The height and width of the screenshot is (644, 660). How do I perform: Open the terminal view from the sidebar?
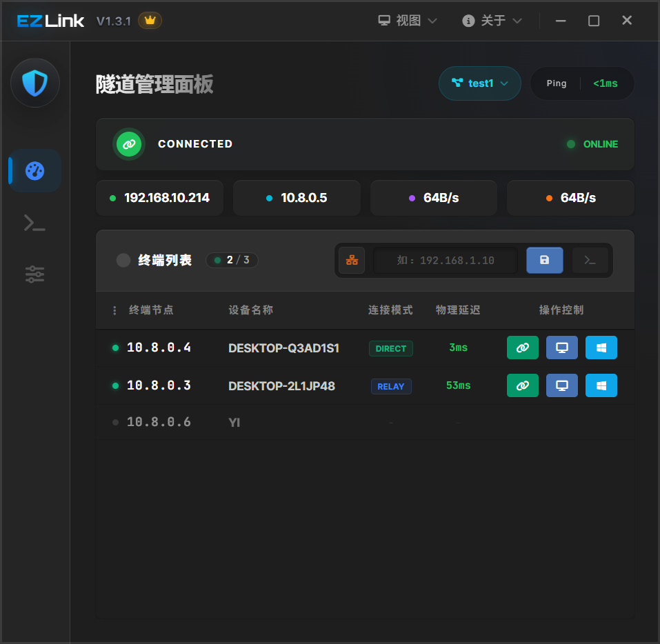[34, 222]
